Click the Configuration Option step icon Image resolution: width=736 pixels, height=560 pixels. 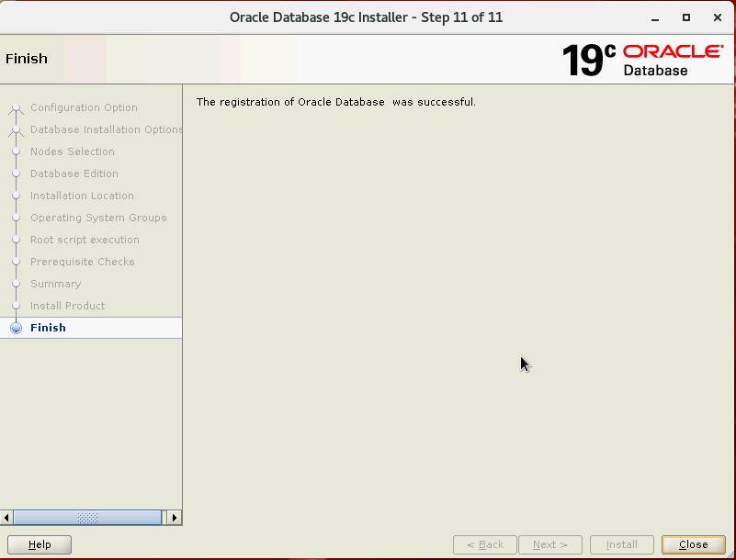tap(16, 108)
